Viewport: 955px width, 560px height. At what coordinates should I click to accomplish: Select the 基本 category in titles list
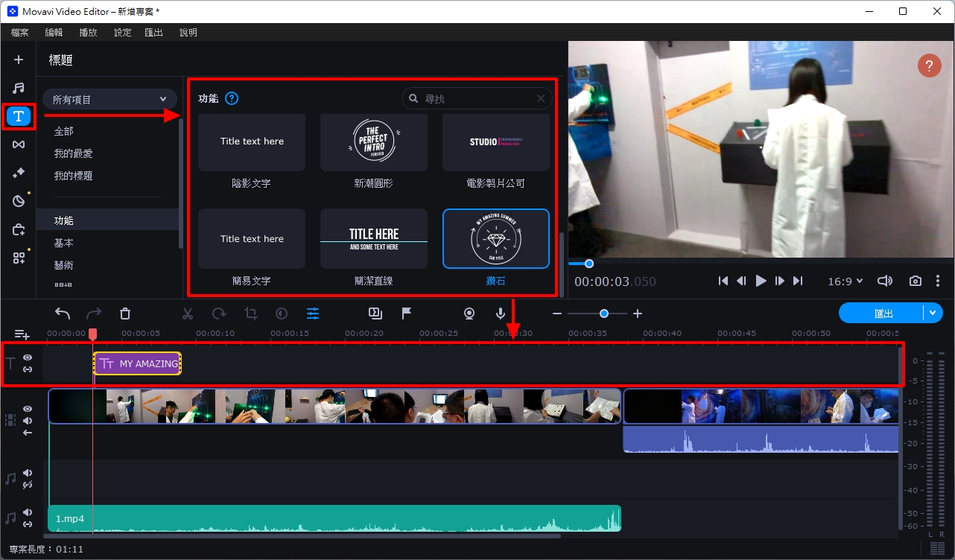click(64, 243)
